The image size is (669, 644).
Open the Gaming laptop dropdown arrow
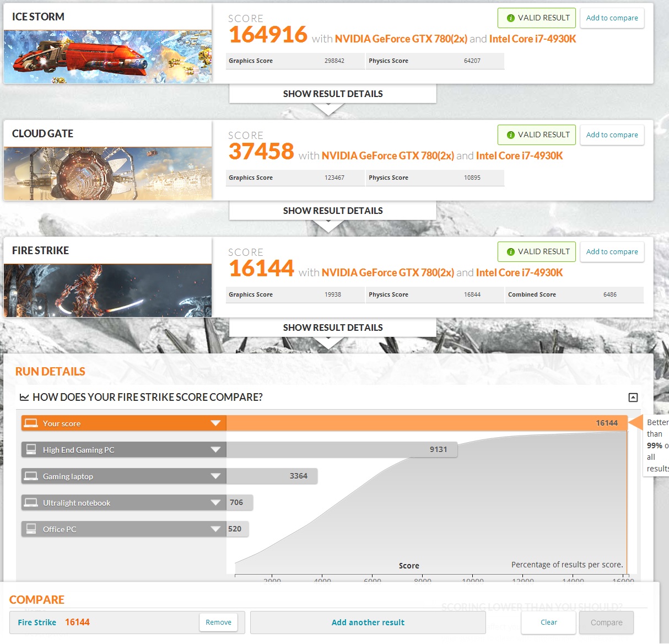point(215,476)
